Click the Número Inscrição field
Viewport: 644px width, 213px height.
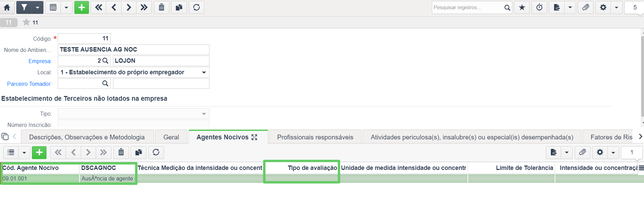click(133, 124)
